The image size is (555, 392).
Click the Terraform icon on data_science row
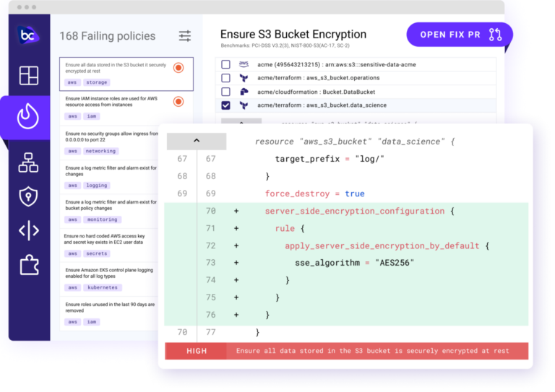point(244,105)
